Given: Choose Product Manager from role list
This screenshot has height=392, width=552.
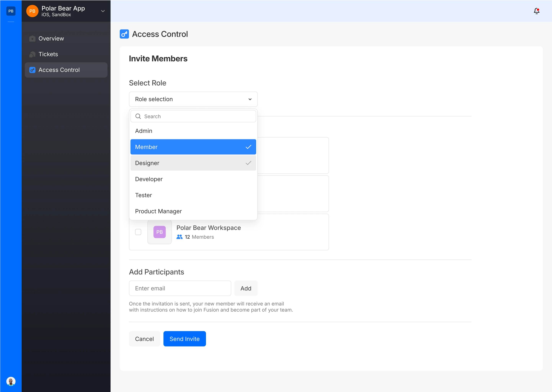Looking at the screenshot, I should (158, 211).
